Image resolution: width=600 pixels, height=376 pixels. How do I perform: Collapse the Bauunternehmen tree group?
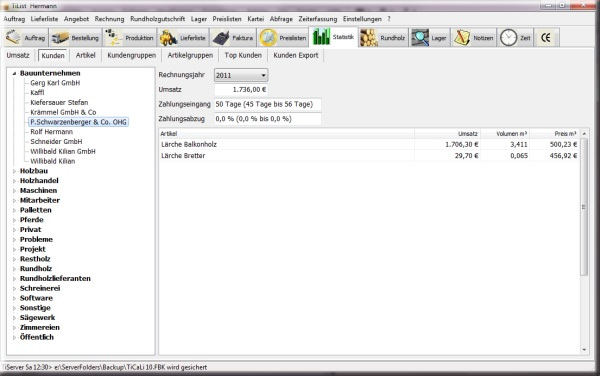coord(14,73)
